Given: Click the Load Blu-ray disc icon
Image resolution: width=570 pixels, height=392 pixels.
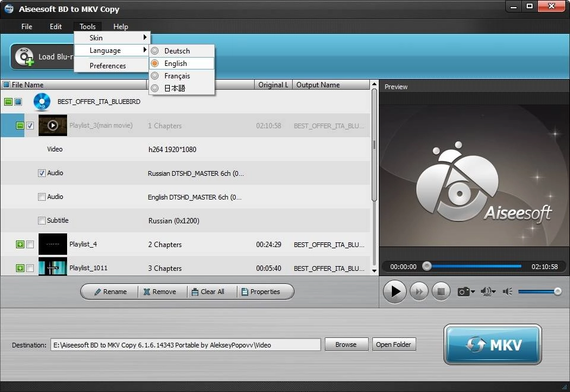Looking at the screenshot, I should click(25, 57).
